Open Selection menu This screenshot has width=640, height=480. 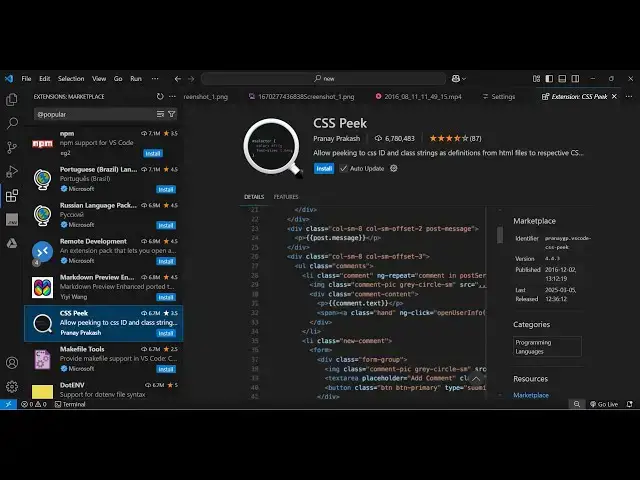point(71,79)
